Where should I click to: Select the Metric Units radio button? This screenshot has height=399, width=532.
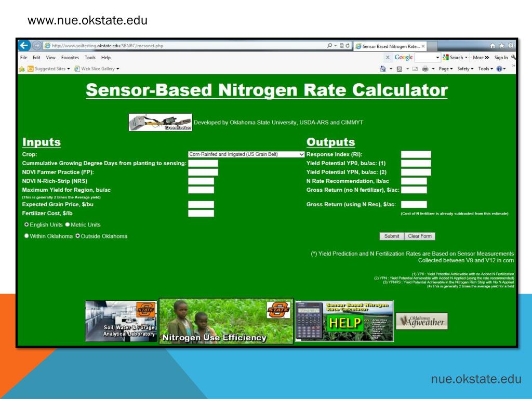pos(68,224)
